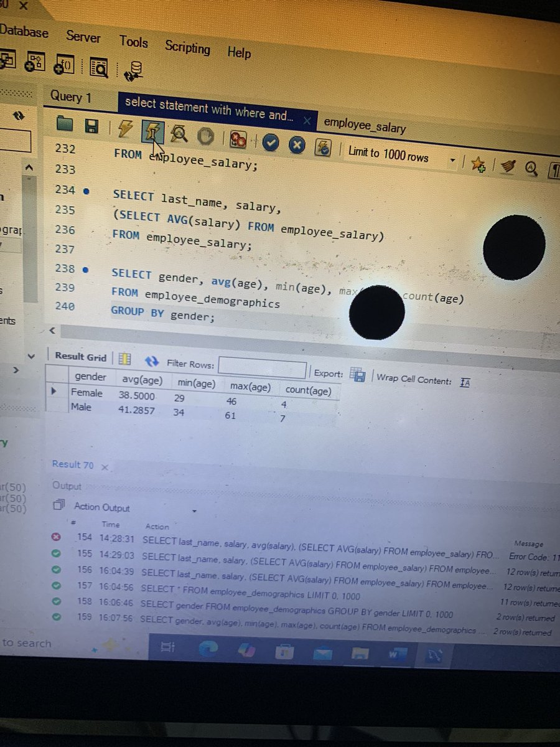Focus the Filter Rows input field
Screen dimensions: 560x747
[x=262, y=368]
